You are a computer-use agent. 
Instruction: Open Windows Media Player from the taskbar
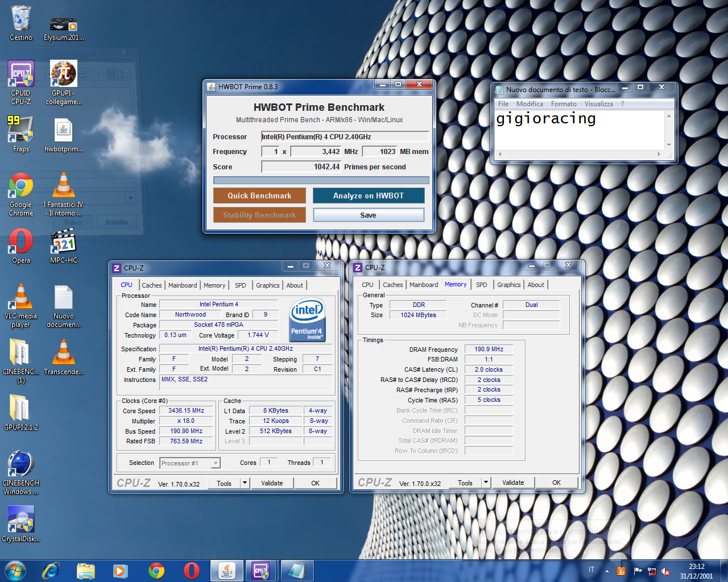[121, 571]
